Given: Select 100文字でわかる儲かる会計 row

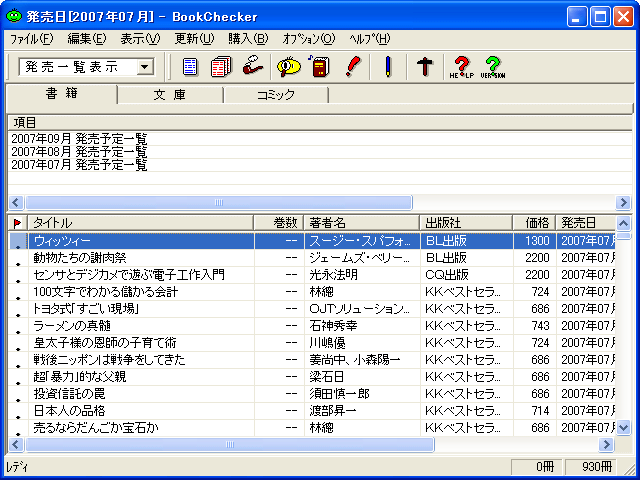Looking at the screenshot, I should click(x=312, y=292).
